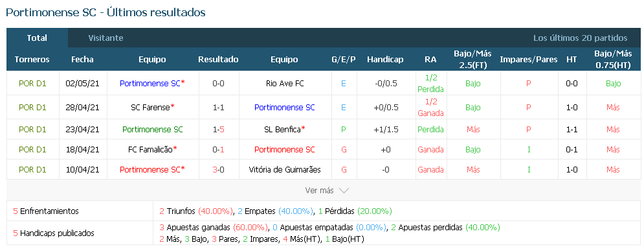Click the Handicap column header
Screen dimensions: 644x249
click(x=385, y=59)
